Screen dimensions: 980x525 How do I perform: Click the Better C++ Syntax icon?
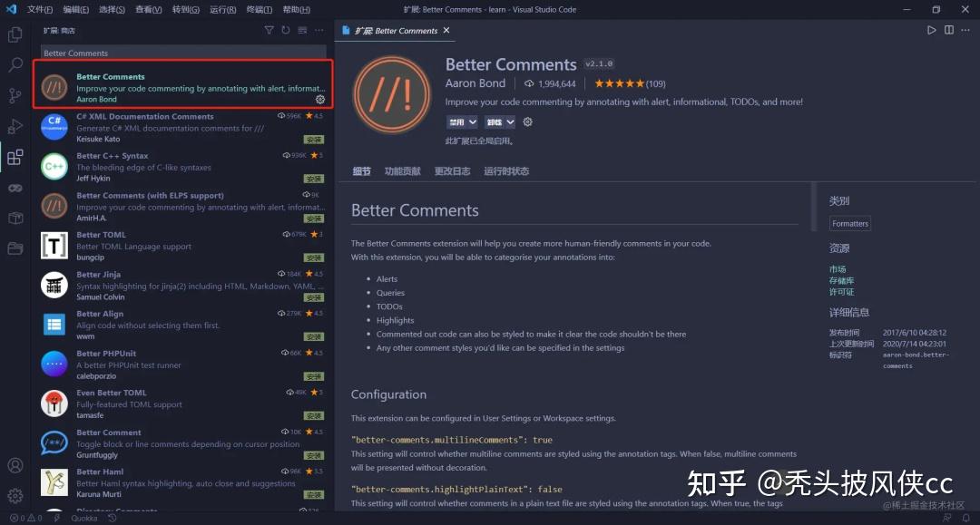pyautogui.click(x=54, y=167)
